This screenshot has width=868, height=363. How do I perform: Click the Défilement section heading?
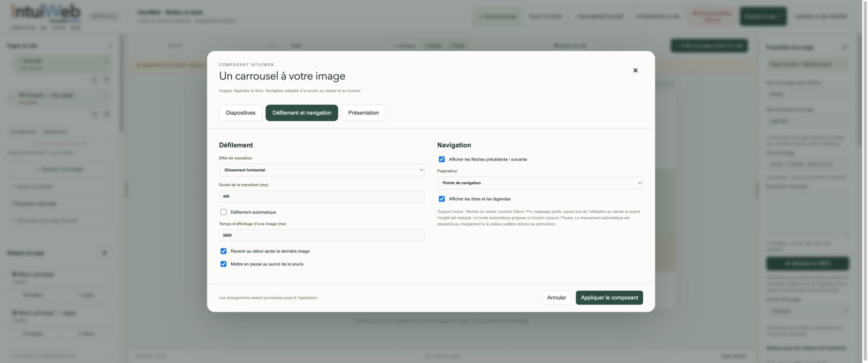point(236,145)
